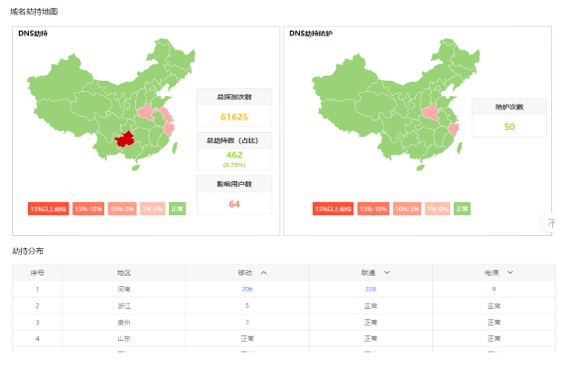The image size is (564, 367).
Task: Click total detection count 61625
Action: click(234, 117)
